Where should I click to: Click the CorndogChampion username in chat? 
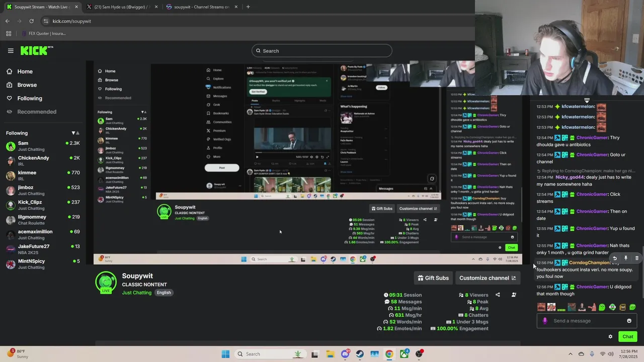tap(589, 262)
